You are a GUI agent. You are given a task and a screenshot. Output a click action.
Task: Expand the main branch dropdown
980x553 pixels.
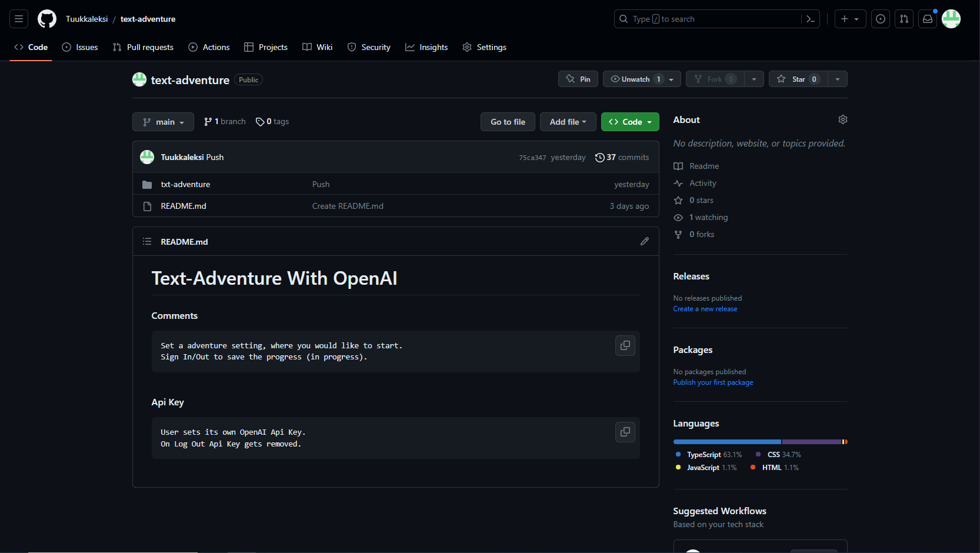click(x=163, y=122)
